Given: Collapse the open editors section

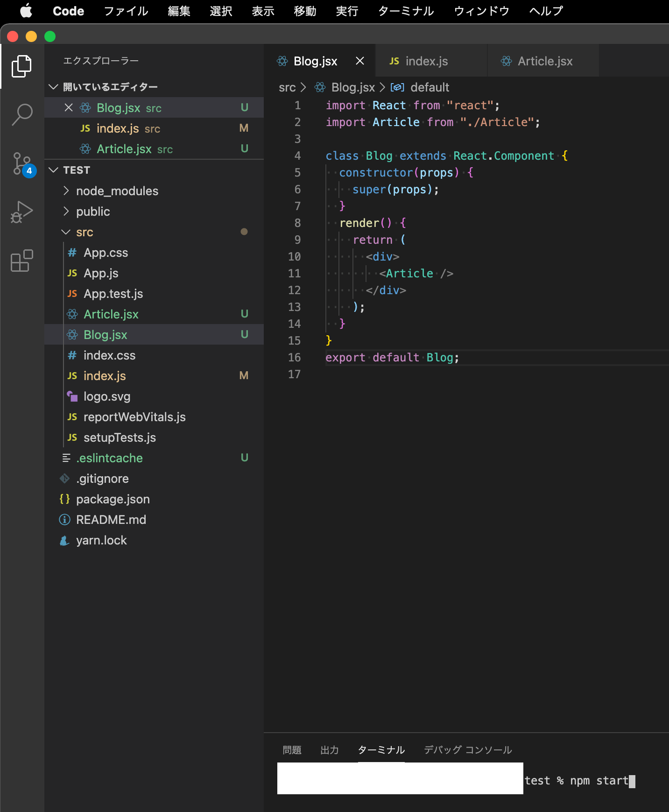Looking at the screenshot, I should pyautogui.click(x=53, y=87).
